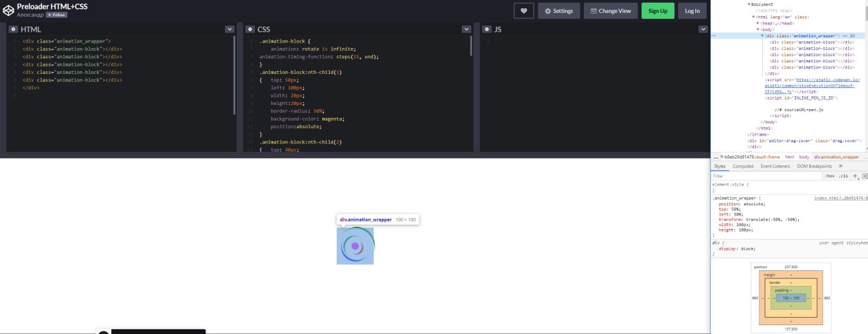Viewport: 868px width, 334px height.
Task: Click the 100 × 100 content box in box model
Action: [x=791, y=298]
